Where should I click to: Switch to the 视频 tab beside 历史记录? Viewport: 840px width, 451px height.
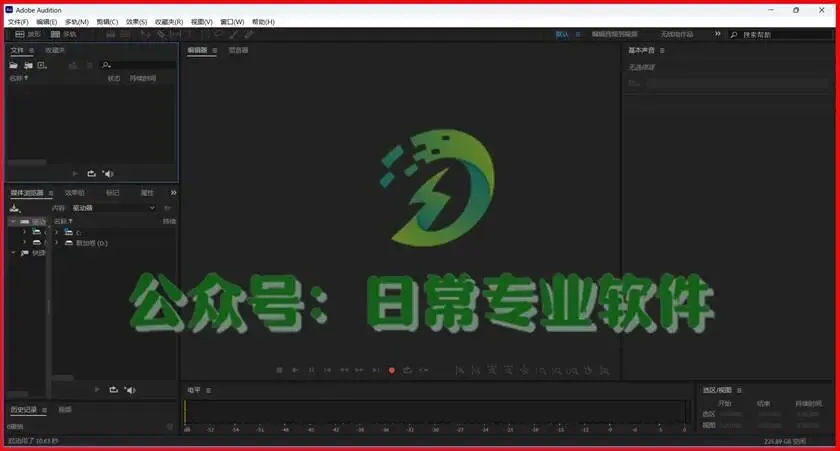tap(65, 410)
